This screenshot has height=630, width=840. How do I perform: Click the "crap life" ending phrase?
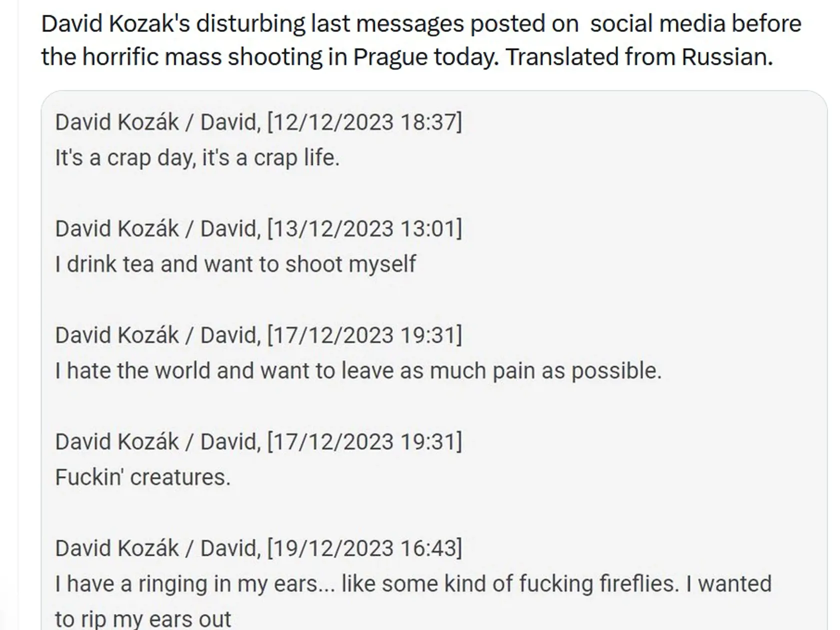click(x=296, y=158)
